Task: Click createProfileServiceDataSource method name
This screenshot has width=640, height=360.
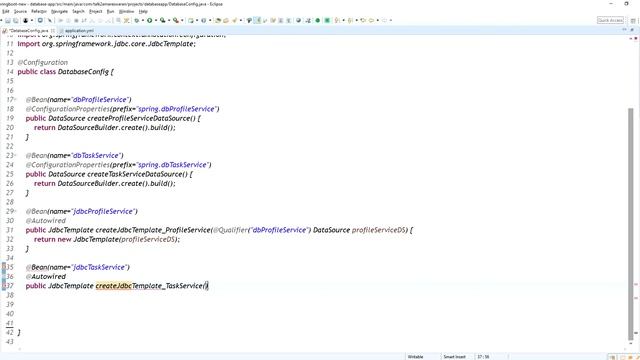Action: (139, 118)
